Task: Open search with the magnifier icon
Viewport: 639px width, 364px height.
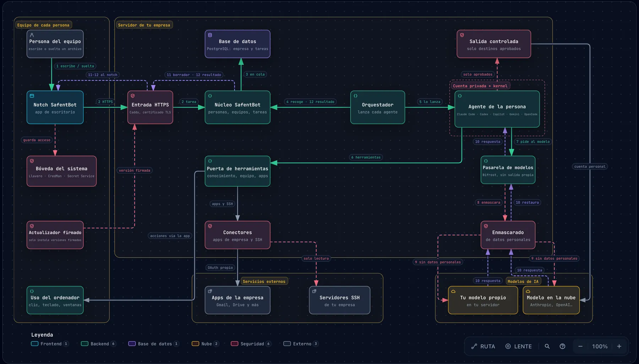Action: (x=547, y=346)
